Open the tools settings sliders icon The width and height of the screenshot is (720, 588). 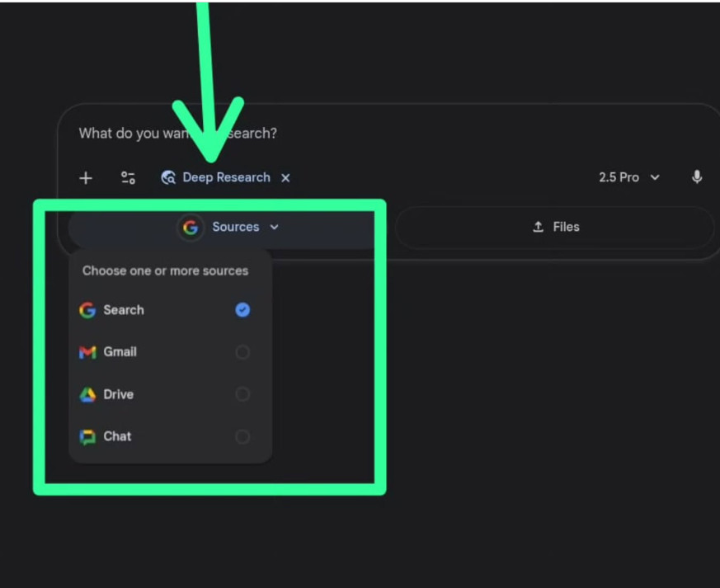click(x=128, y=178)
